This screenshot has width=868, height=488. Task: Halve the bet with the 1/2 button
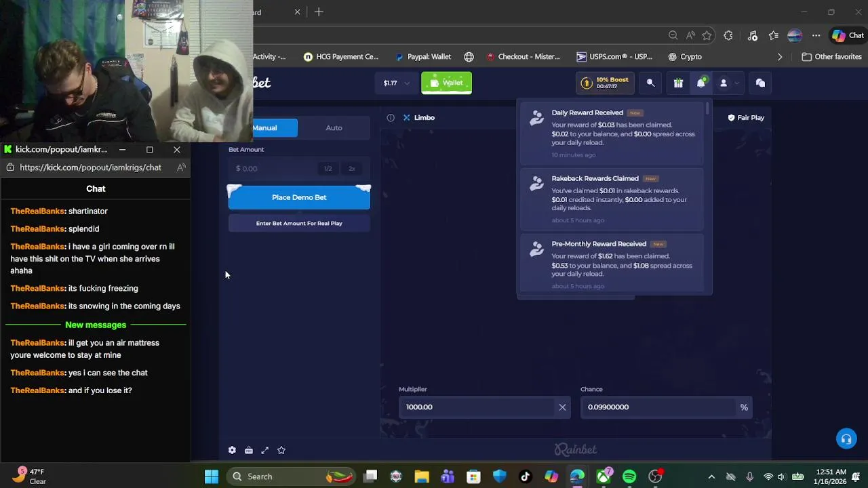328,168
